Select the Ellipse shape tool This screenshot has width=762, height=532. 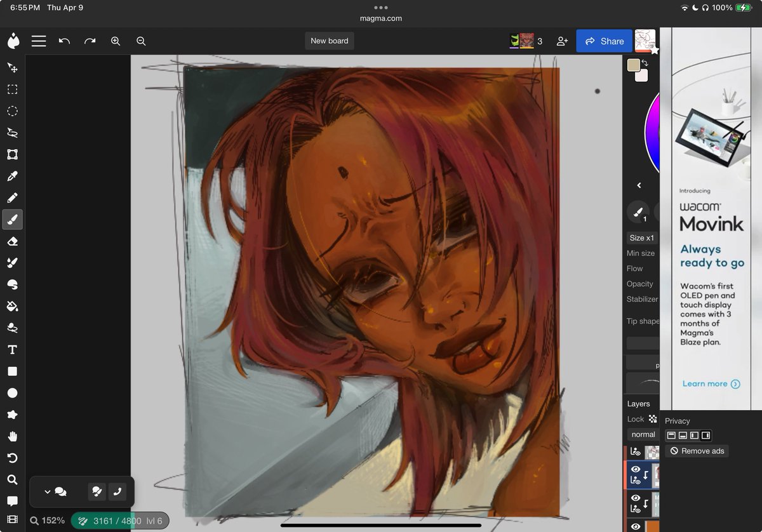(x=12, y=393)
